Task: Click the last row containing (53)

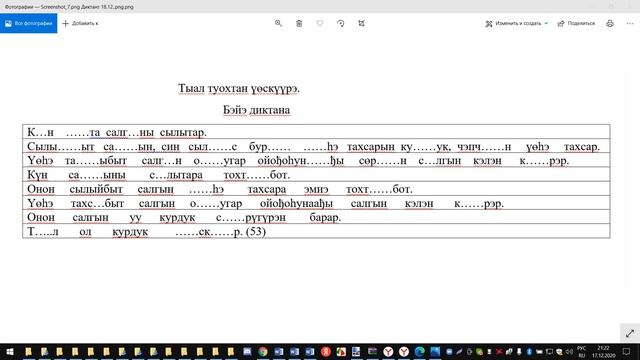Action: [316, 231]
